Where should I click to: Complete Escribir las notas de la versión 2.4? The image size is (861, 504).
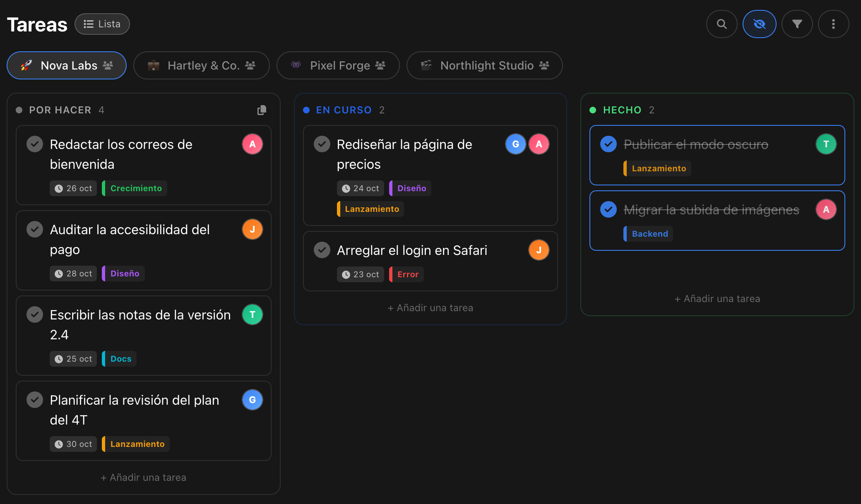(x=35, y=314)
